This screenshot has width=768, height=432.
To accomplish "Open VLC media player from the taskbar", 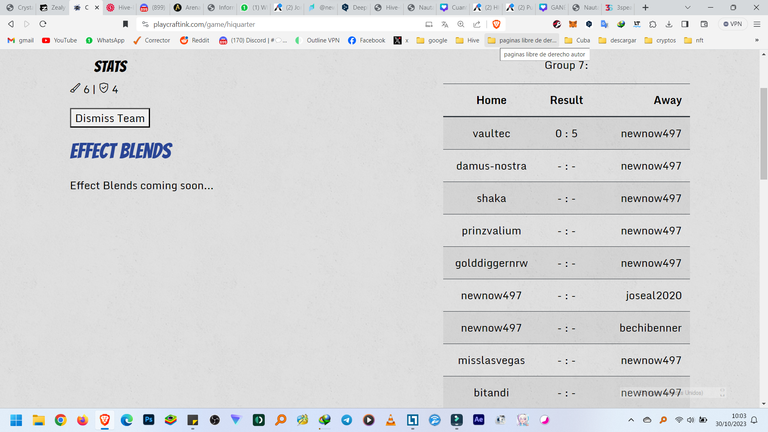I will 390,420.
